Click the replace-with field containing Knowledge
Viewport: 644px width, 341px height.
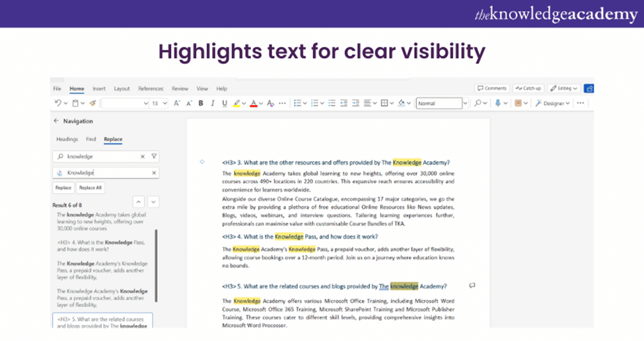[106, 172]
